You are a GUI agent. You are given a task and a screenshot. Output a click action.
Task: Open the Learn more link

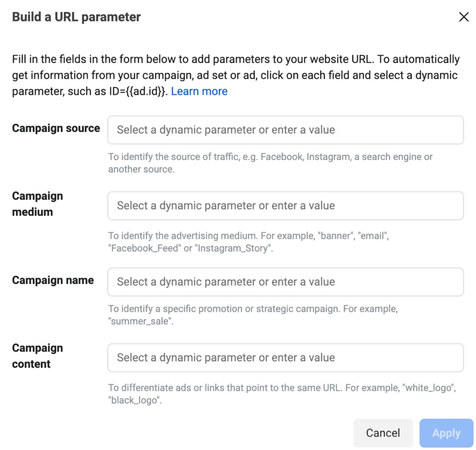199,91
